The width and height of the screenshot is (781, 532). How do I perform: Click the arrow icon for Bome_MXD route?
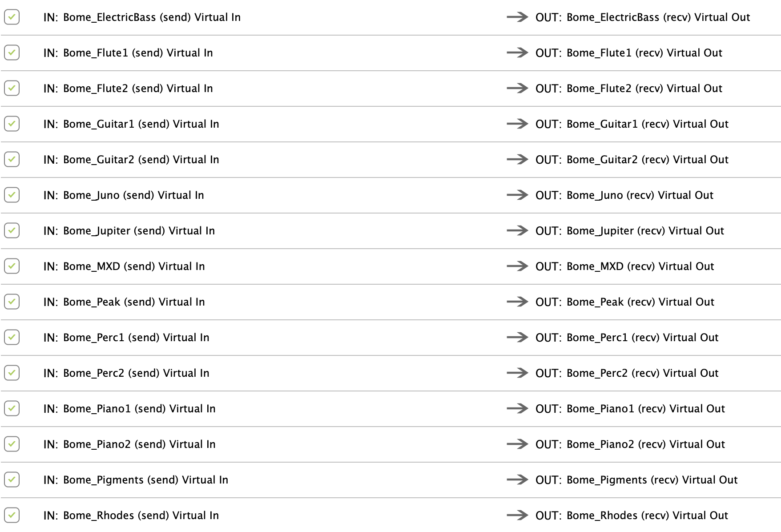tap(517, 266)
